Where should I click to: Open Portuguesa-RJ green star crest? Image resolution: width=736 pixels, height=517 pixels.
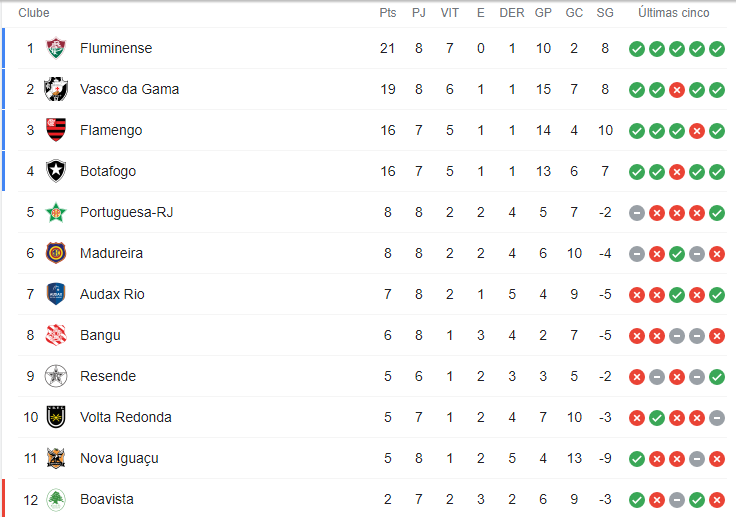(x=56, y=212)
